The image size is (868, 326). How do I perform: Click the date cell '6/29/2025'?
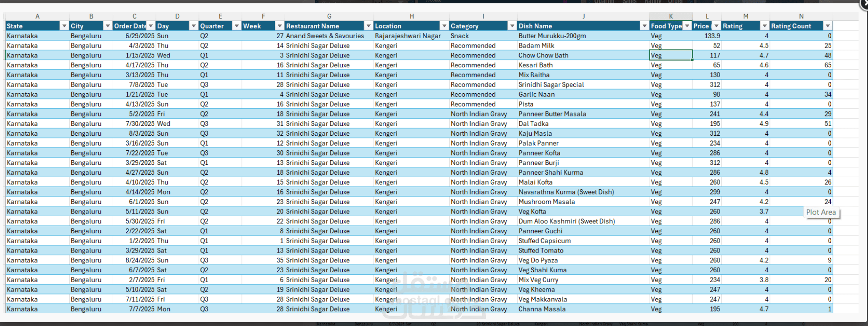tap(134, 36)
